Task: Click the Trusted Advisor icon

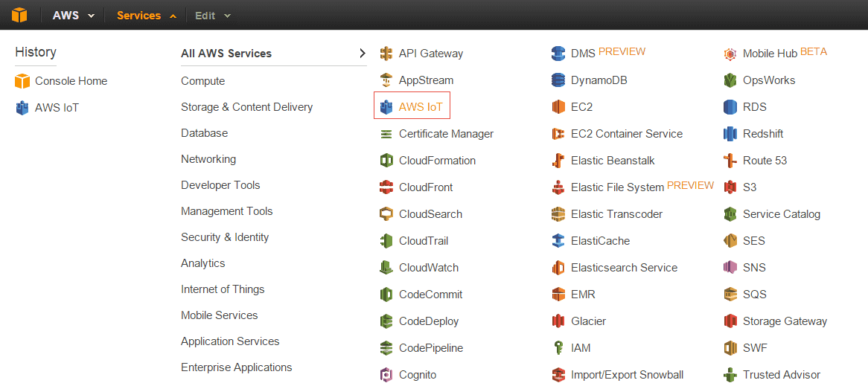Action: (x=731, y=374)
